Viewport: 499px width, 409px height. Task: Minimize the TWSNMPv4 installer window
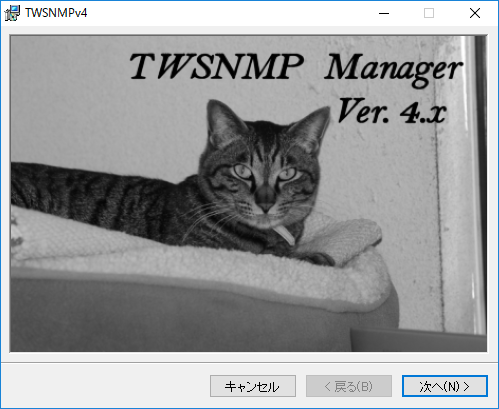384,13
